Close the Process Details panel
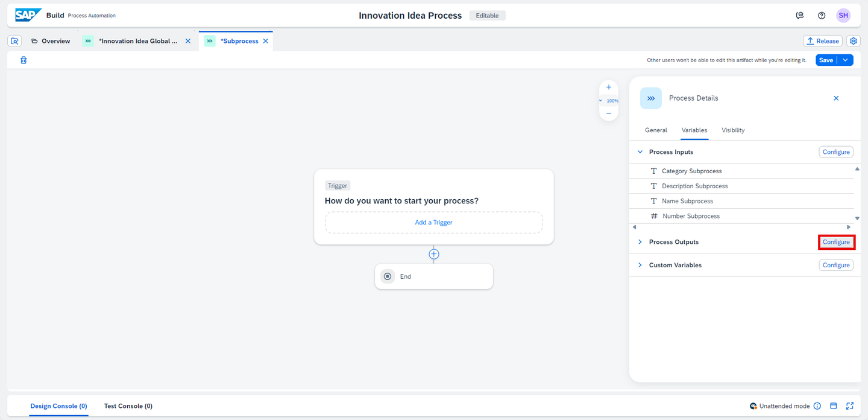The height and width of the screenshot is (420, 868). pyautogui.click(x=836, y=98)
